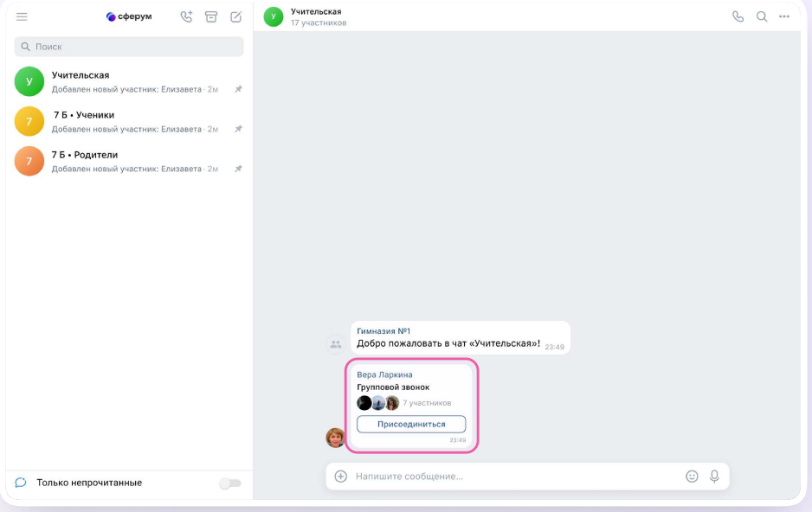Image resolution: width=812 pixels, height=512 pixels.
Task: Click the Сферум logo
Action: (x=129, y=16)
